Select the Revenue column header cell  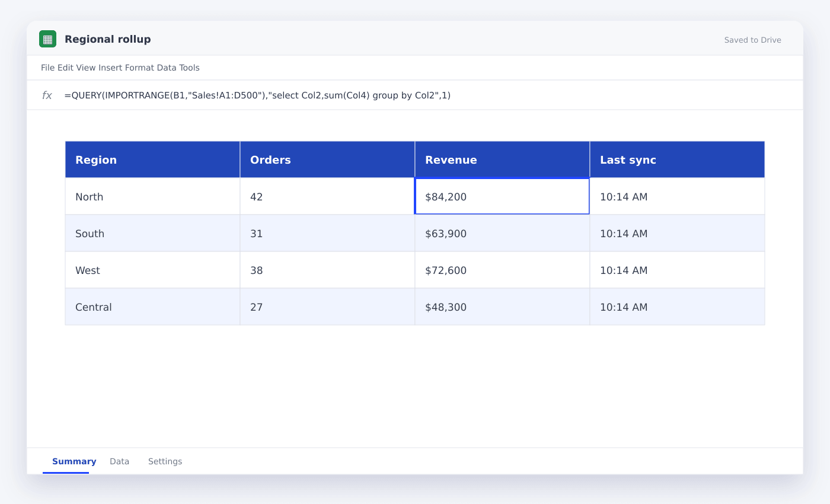click(502, 160)
